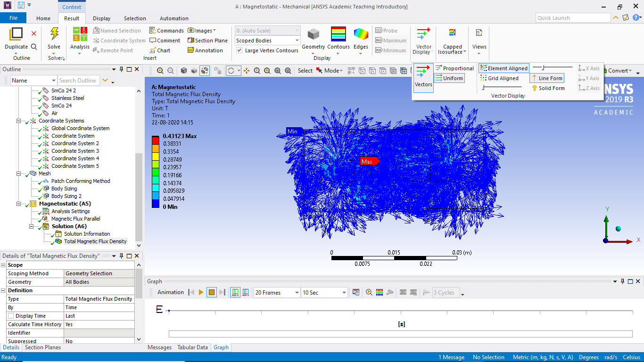The height and width of the screenshot is (362, 644).
Task: Select Solid Form vector style
Action: click(x=548, y=88)
